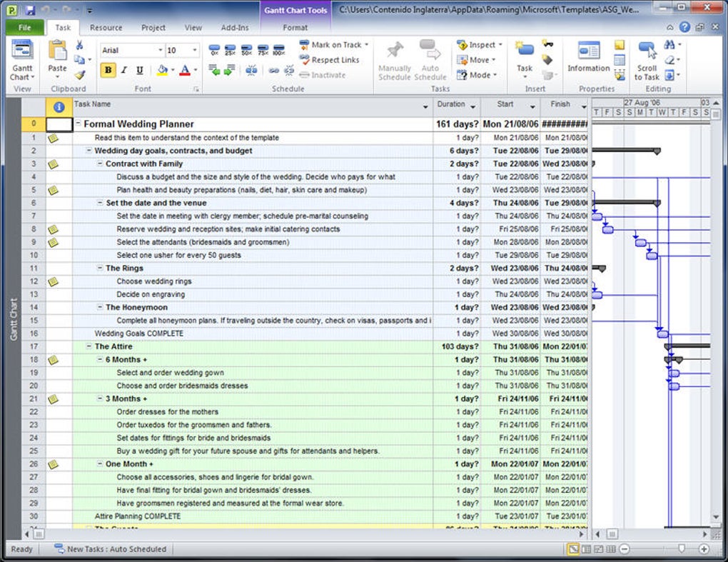This screenshot has height=562, width=728.
Task: Collapse 'The Attire' summary task
Action: click(x=89, y=346)
